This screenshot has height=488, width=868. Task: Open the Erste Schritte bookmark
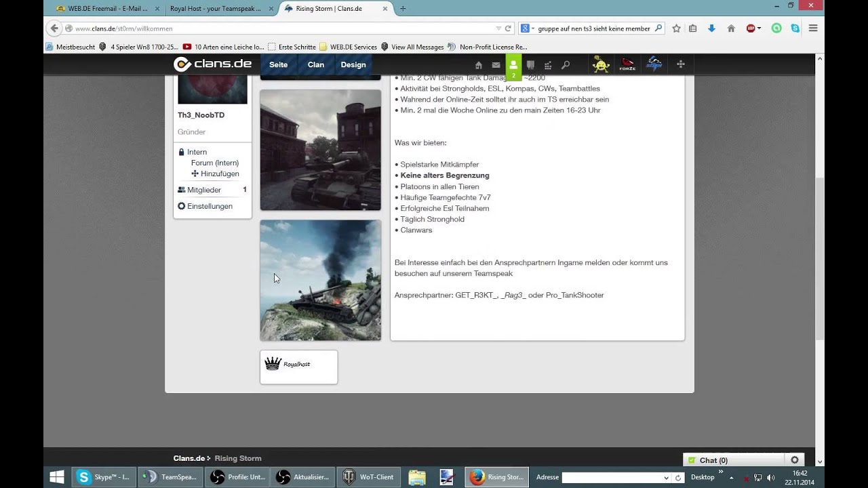coord(292,47)
